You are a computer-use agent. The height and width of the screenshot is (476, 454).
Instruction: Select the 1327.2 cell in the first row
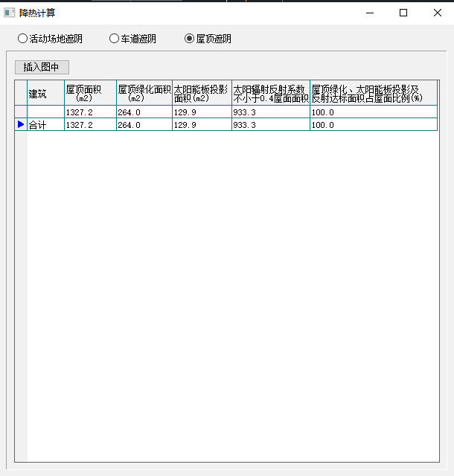coord(90,112)
